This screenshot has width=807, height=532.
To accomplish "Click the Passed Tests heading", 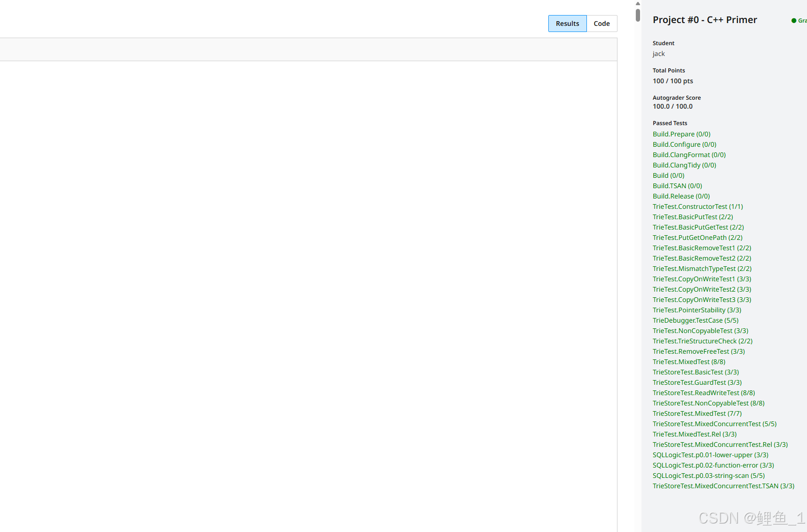I will pos(670,123).
